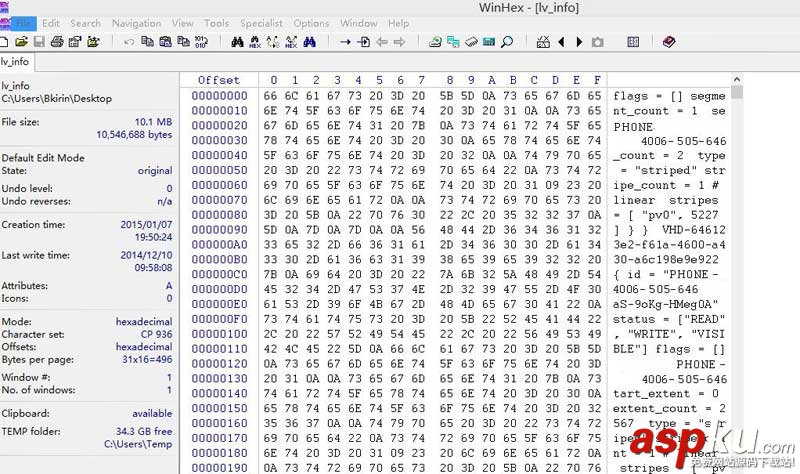Click the Replace Hex Values icon
The height and width of the screenshot is (474, 800).
click(291, 42)
